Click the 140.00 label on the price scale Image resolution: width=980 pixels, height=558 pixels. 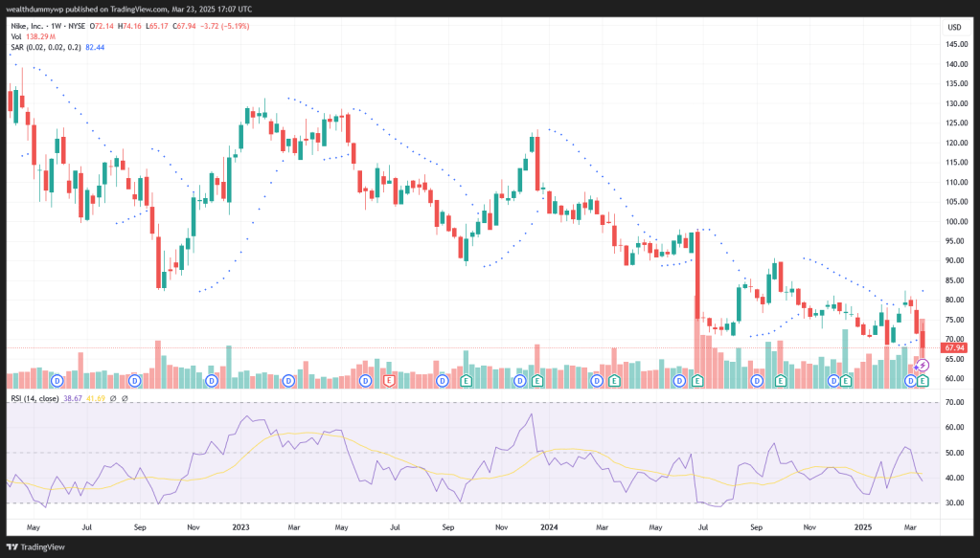954,64
